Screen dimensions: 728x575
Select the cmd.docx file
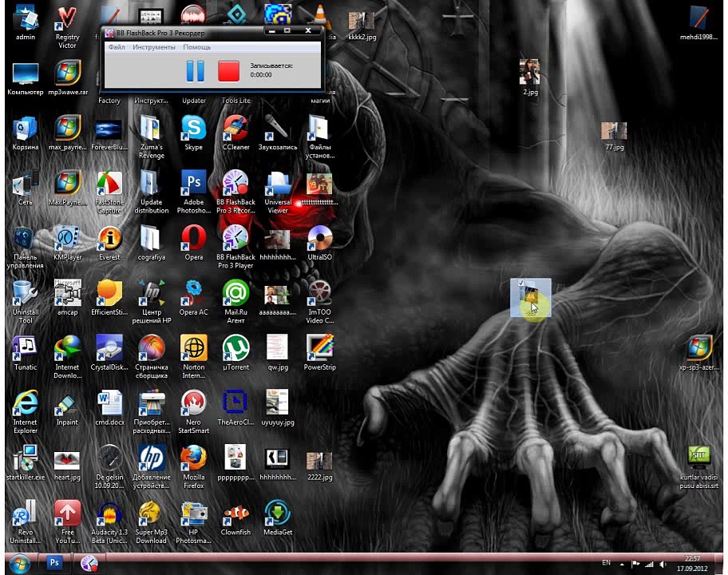pyautogui.click(x=109, y=407)
